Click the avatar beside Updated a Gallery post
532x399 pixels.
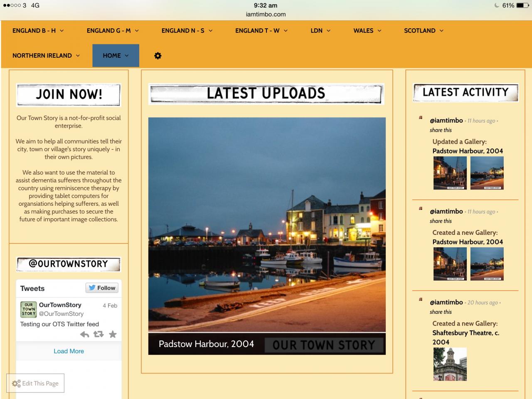pos(421,118)
